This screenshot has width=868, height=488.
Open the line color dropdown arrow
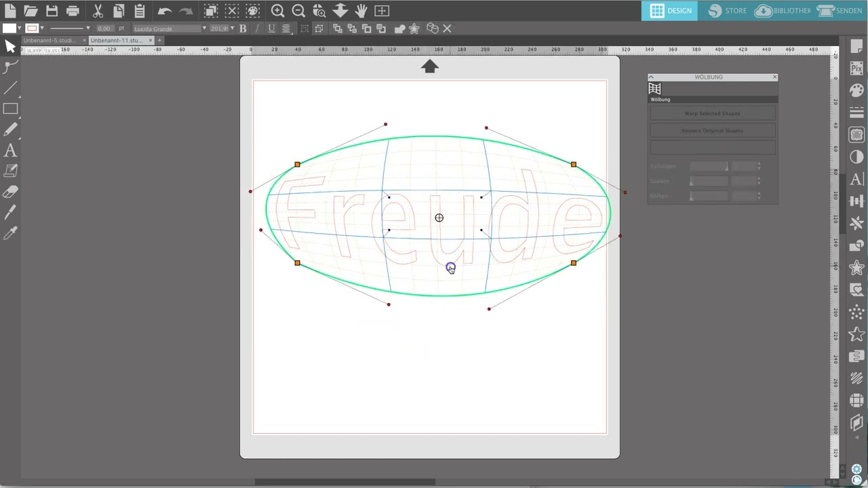pyautogui.click(x=42, y=28)
